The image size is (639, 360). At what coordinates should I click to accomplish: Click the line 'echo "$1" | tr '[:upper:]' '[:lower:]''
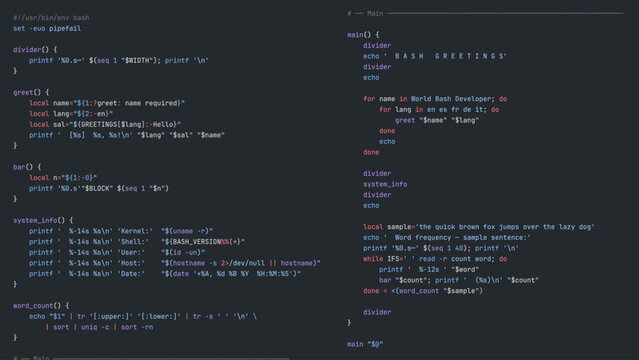click(143, 316)
